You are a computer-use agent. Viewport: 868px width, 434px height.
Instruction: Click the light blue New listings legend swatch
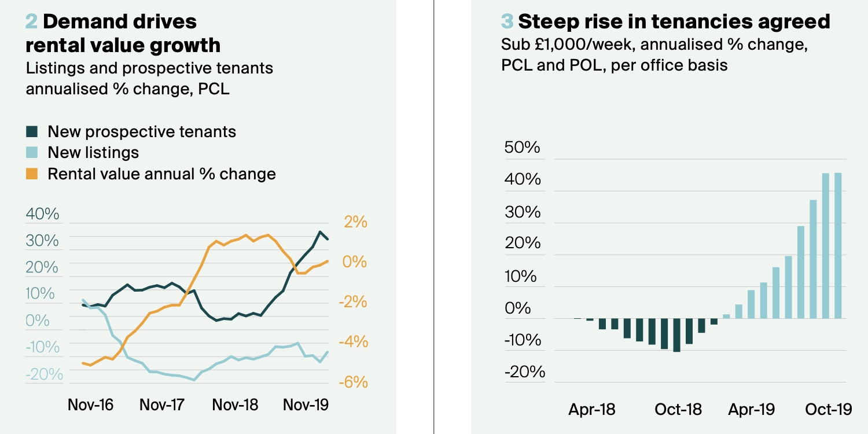coord(31,153)
